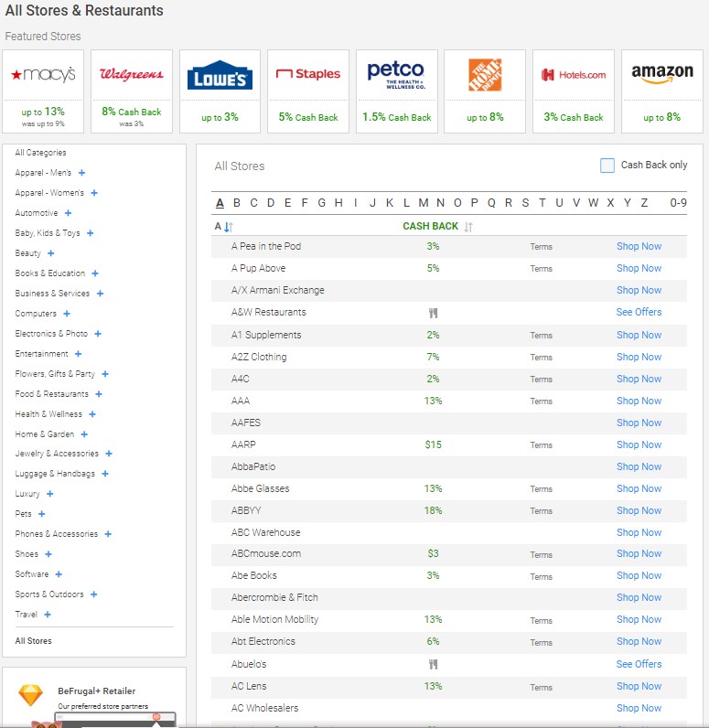Click the Home Depot logo card

[x=485, y=91]
